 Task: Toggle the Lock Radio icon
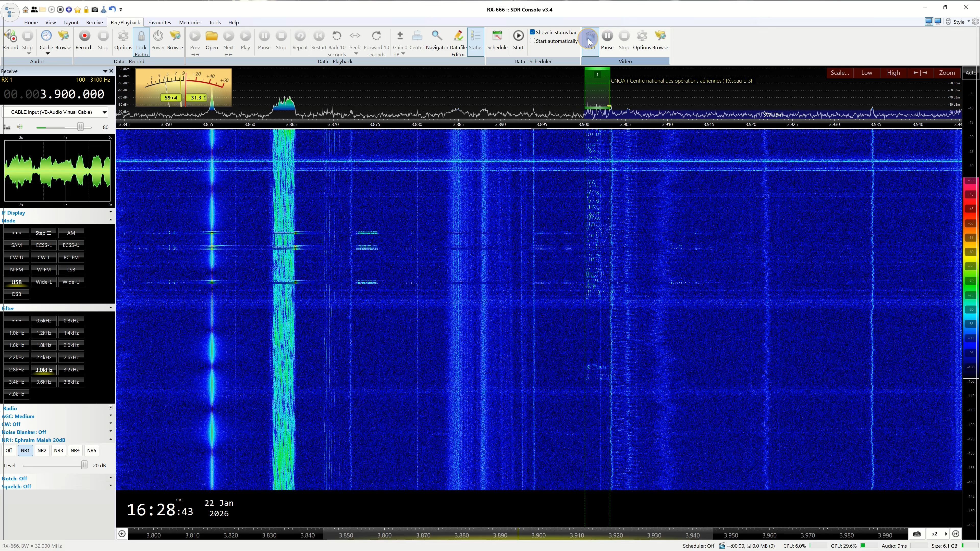pyautogui.click(x=141, y=36)
